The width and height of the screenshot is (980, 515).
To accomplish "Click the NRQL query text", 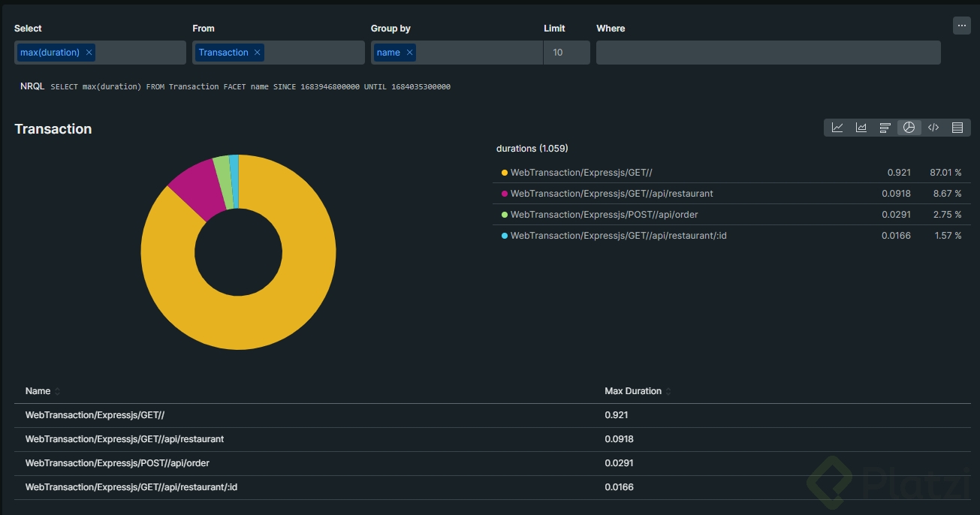I will click(x=250, y=87).
